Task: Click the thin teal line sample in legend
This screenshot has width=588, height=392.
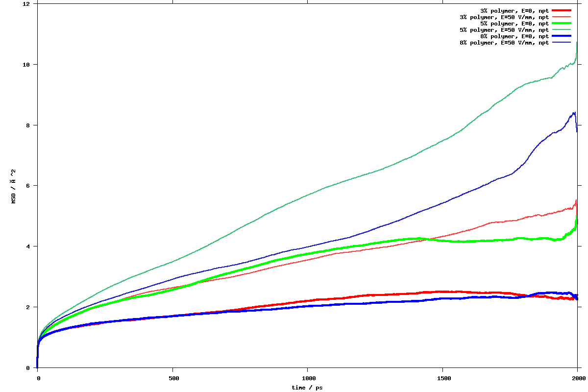Action: tap(562, 30)
